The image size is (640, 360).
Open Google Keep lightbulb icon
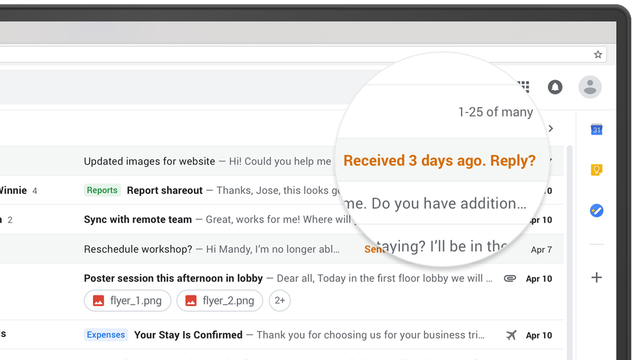coord(596,169)
